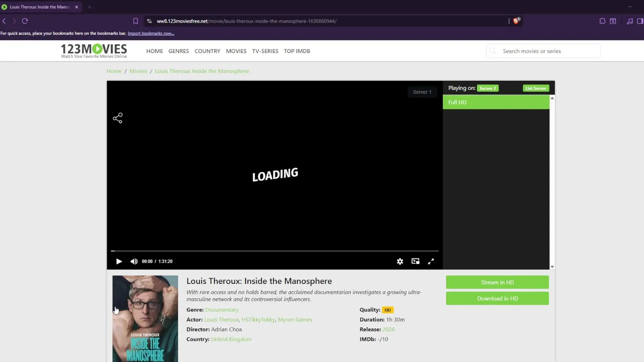
Task: Reload the page with the refresh icon
Action: tap(25, 21)
